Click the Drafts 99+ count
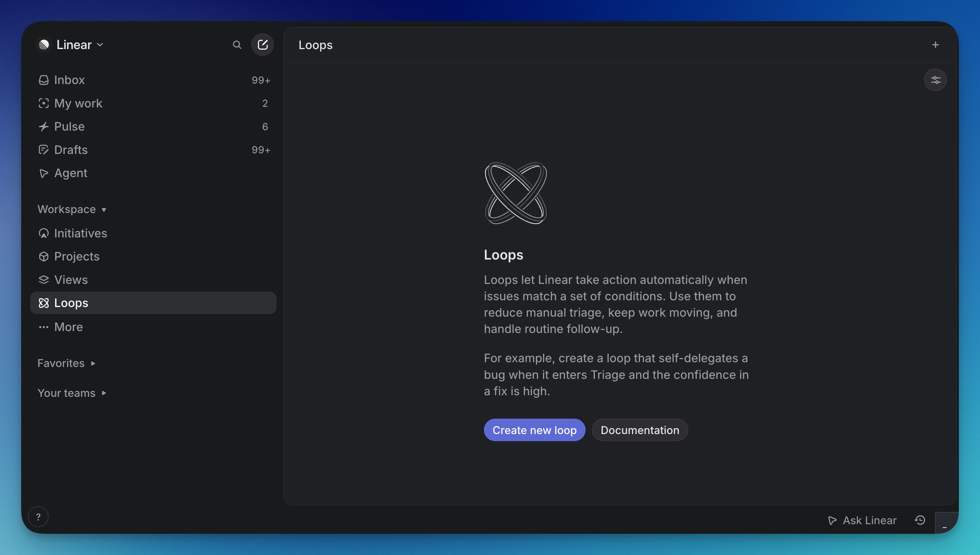 click(x=261, y=150)
